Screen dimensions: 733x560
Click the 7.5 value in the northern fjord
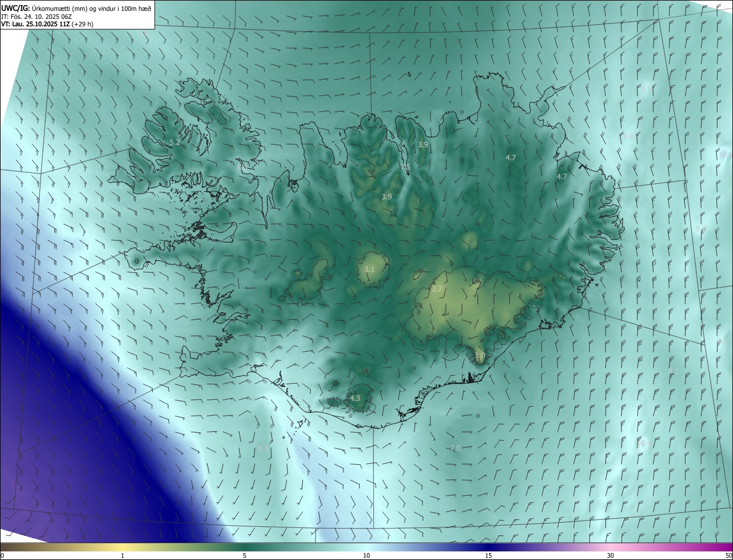coord(406,167)
